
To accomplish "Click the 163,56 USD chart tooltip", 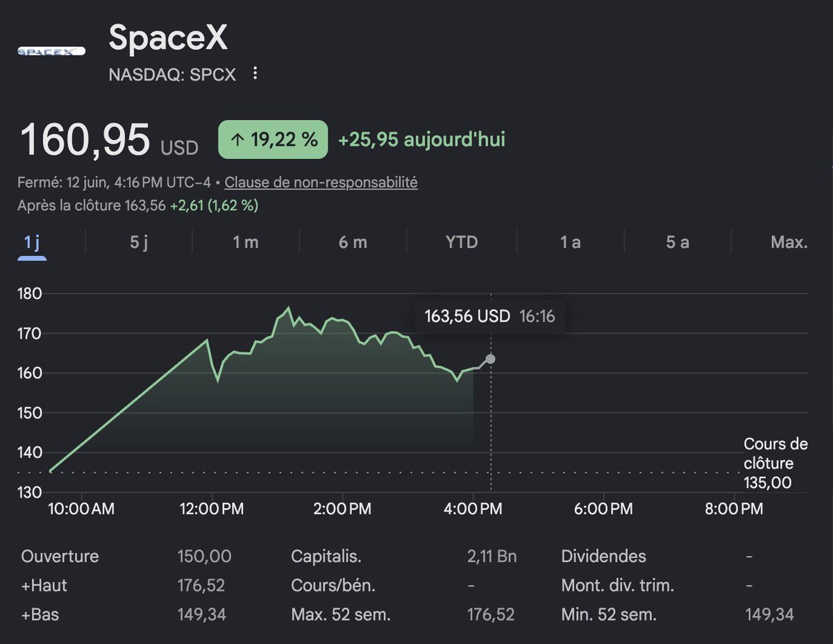I will click(x=489, y=316).
